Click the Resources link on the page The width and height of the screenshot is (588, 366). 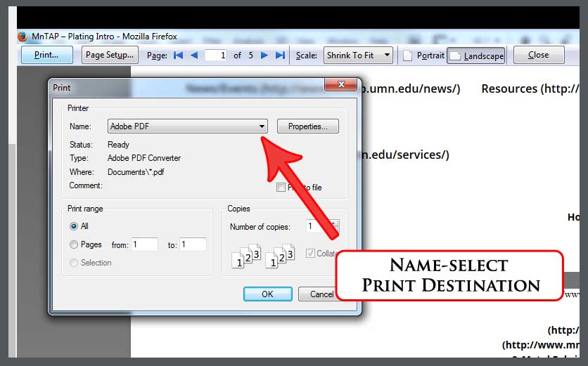click(x=530, y=89)
